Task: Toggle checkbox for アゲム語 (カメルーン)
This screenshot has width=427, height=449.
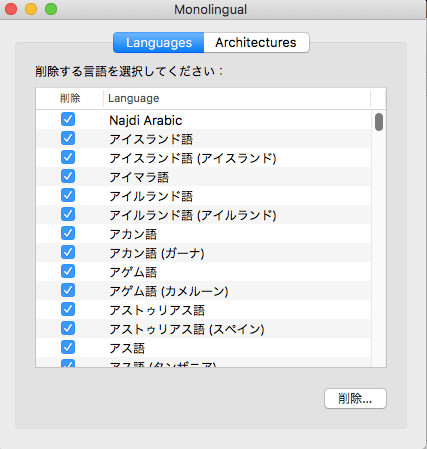Action: pyautogui.click(x=68, y=290)
